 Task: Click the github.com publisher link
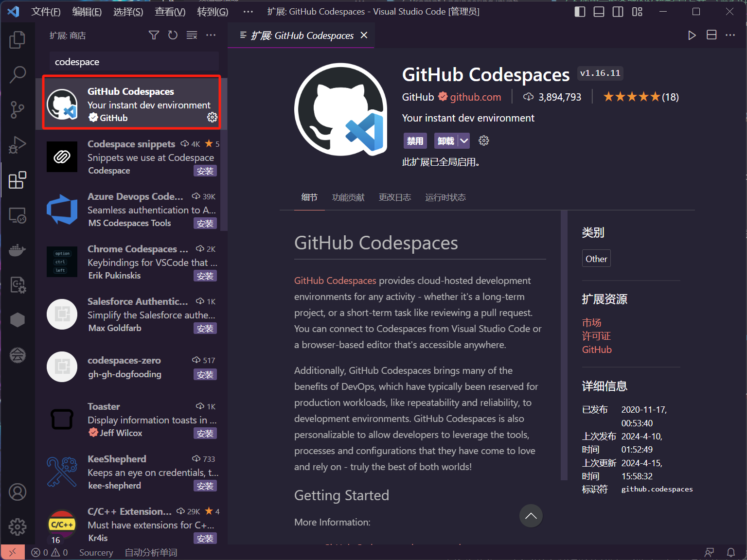[x=475, y=97]
